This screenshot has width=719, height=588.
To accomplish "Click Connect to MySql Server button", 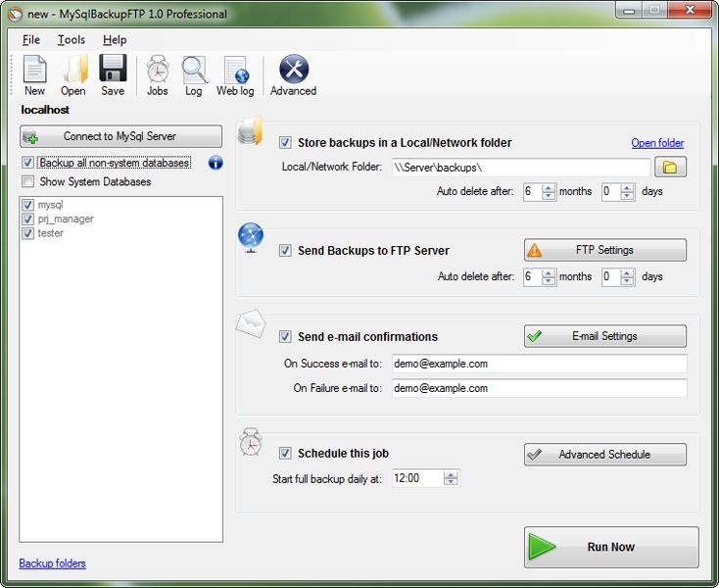I will pos(121,136).
